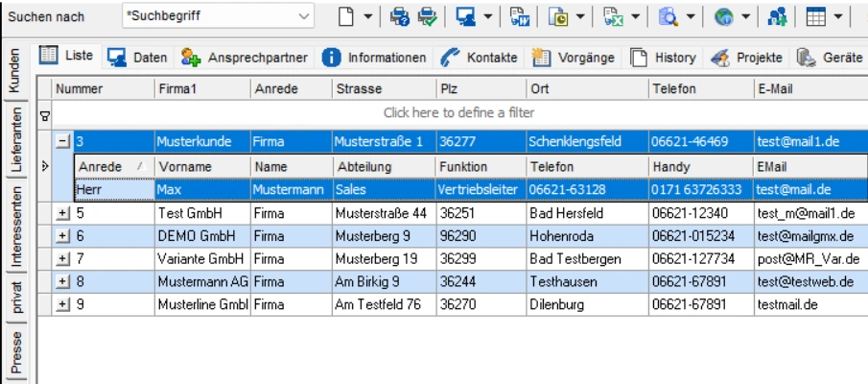
Task: Click the table grid layout icon
Action: point(816,16)
